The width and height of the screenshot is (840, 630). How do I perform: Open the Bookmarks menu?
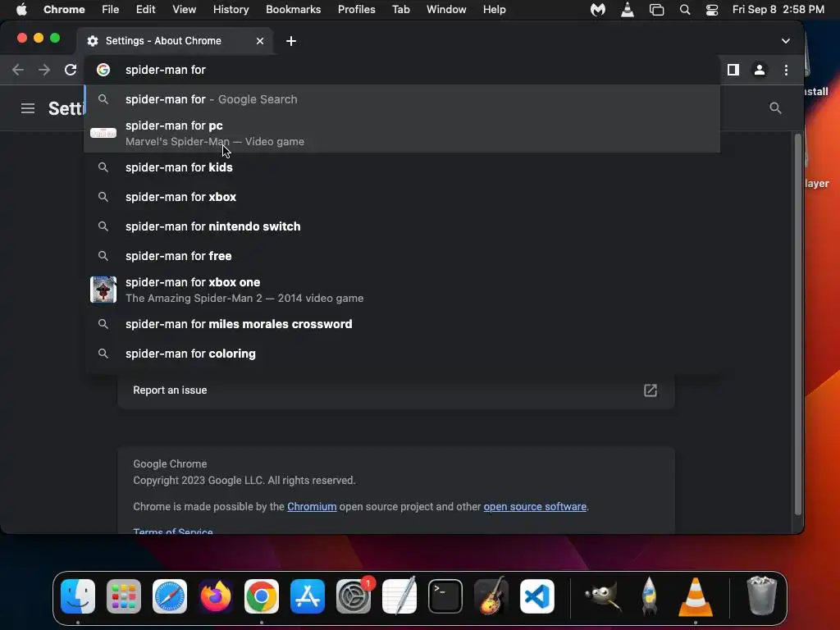(293, 10)
